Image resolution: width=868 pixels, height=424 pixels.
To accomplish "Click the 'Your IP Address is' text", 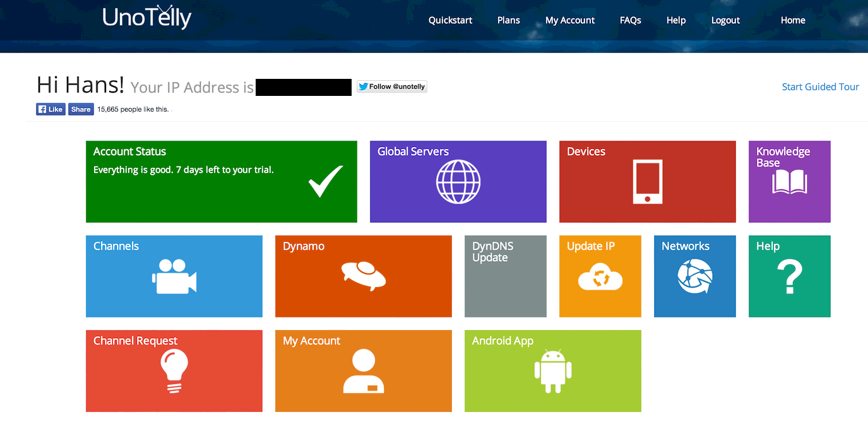I will tap(192, 87).
